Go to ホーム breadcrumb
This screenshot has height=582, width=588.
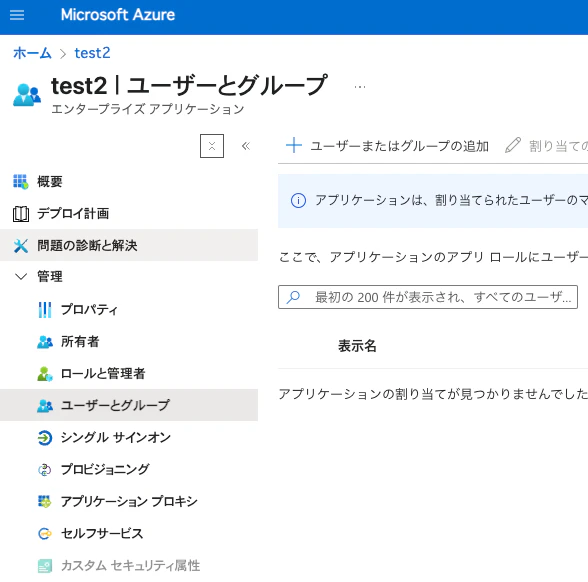pyautogui.click(x=32, y=53)
